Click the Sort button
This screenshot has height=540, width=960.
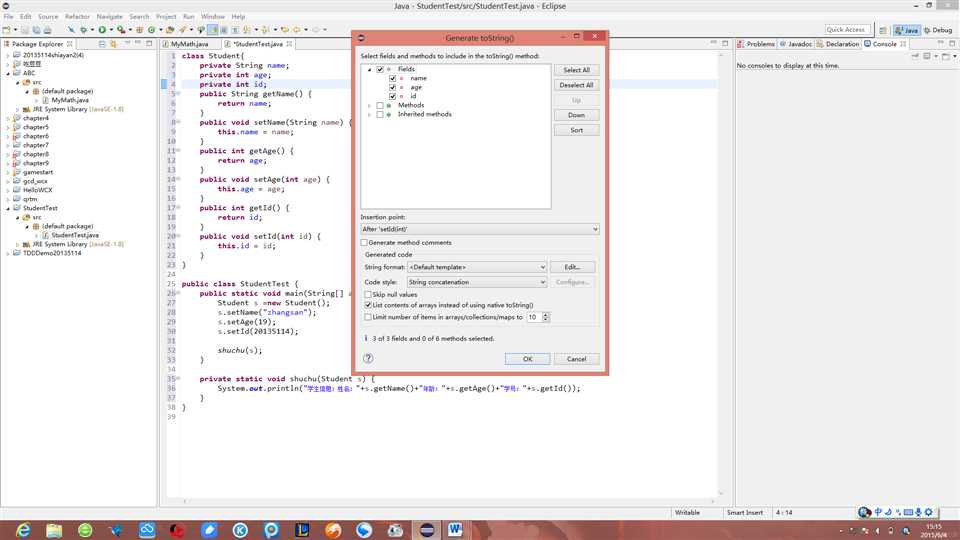576,130
